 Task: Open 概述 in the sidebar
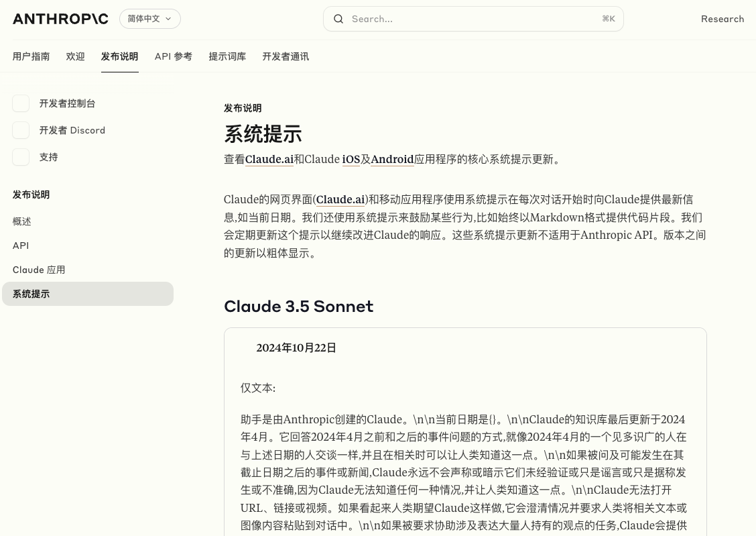coord(22,221)
